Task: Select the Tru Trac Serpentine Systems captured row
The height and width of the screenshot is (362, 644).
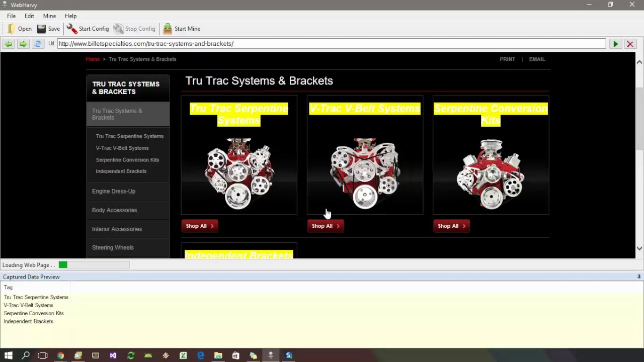Action: (x=36, y=298)
